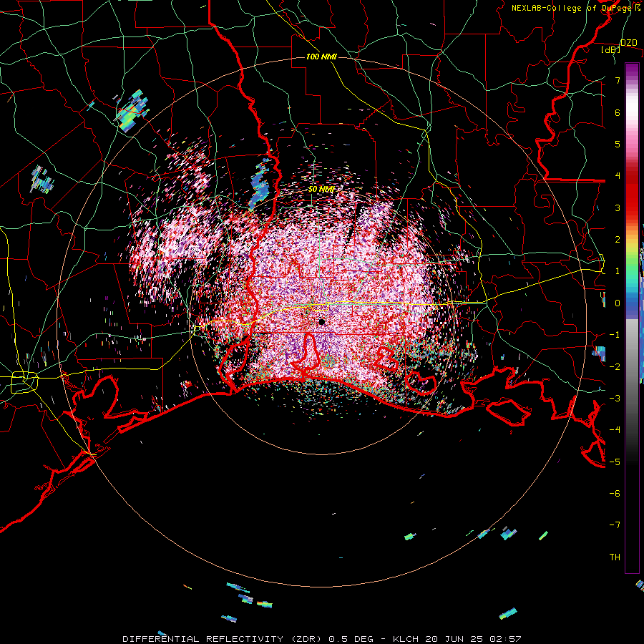Screen dimensions: 644x644
Task: Select the legend value -2
Action: pos(615,366)
